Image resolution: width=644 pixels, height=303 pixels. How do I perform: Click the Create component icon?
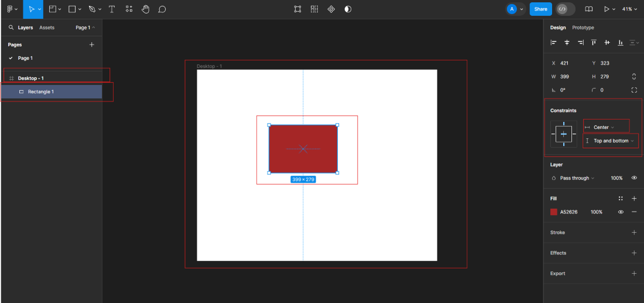click(331, 9)
